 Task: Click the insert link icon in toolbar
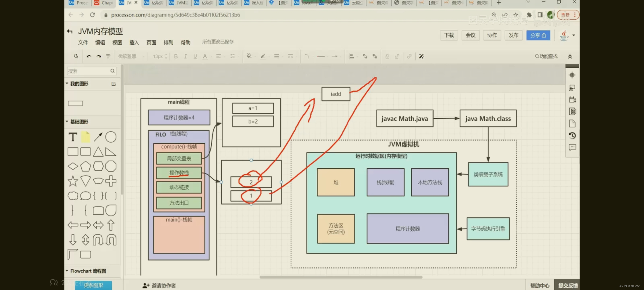pos(409,56)
